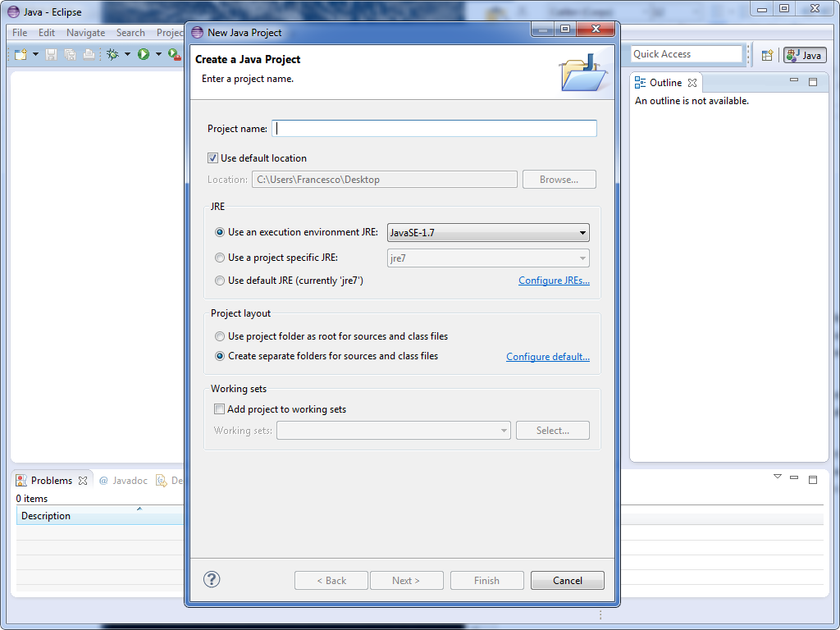Click the Finish button
This screenshot has height=630, width=840.
tap(487, 580)
